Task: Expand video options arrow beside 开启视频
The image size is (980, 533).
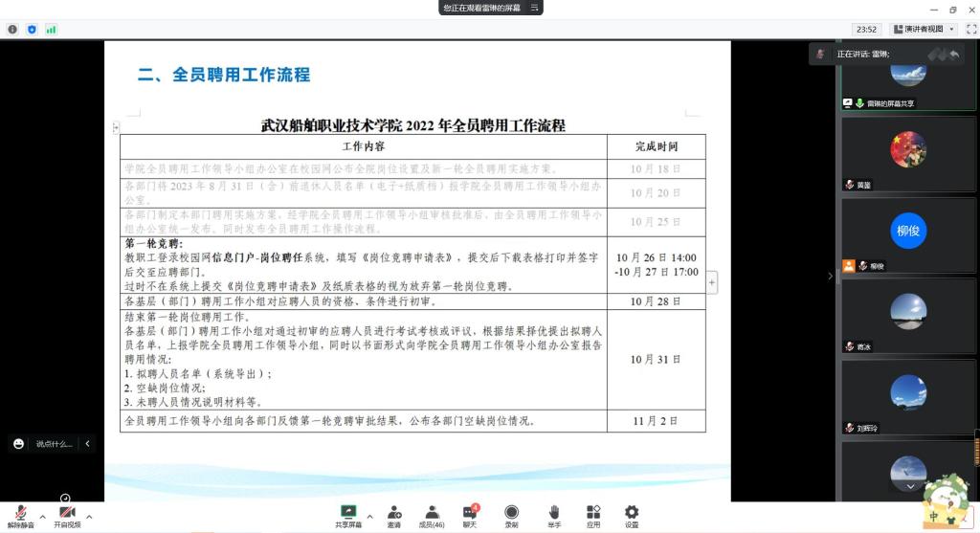Action: coord(89,517)
